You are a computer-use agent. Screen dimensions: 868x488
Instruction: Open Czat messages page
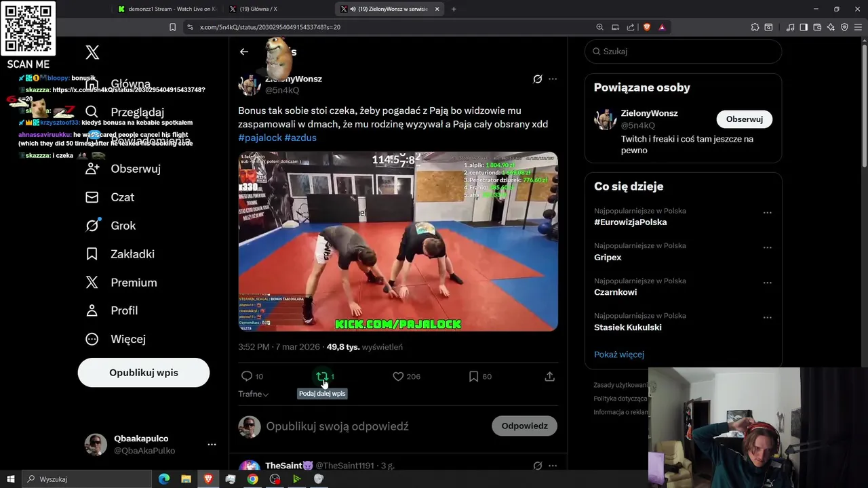110,197
